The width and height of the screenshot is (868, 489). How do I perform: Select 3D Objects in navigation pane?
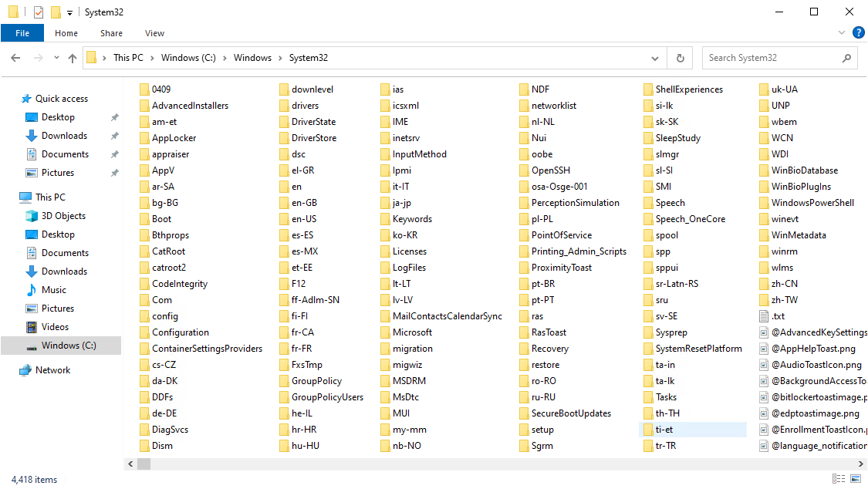[x=63, y=216]
